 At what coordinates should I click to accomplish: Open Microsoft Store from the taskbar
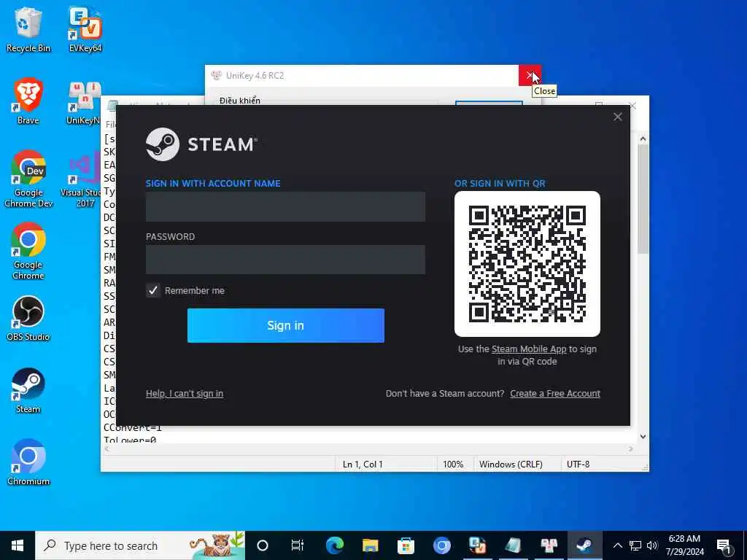(x=406, y=545)
